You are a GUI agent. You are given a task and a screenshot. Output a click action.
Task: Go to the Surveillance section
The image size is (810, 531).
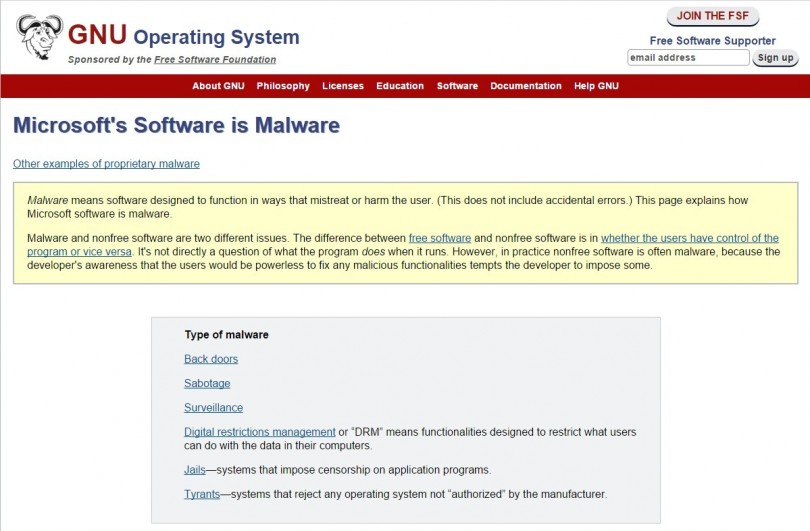(213, 408)
